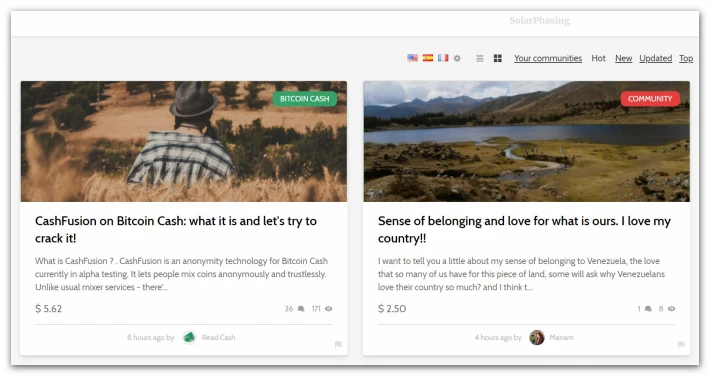
Task: Click the BITCOIN CASH category badge
Action: (304, 99)
